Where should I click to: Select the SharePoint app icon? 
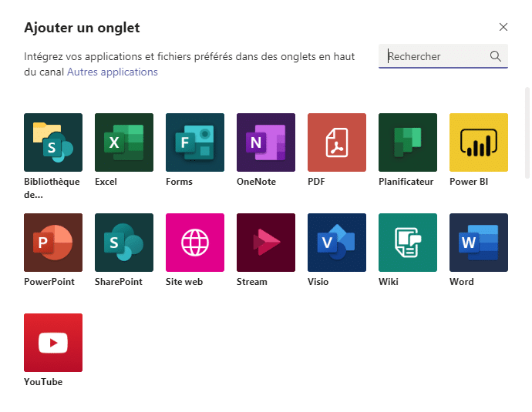coord(124,243)
